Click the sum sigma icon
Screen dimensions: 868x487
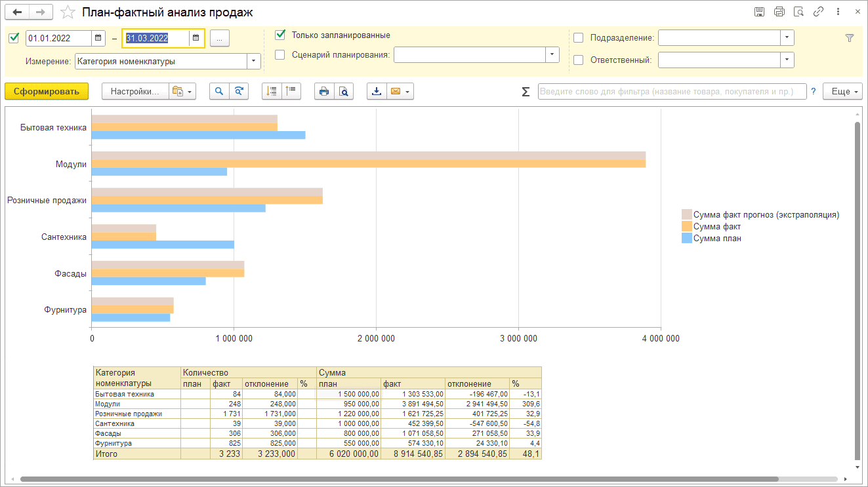coord(526,92)
